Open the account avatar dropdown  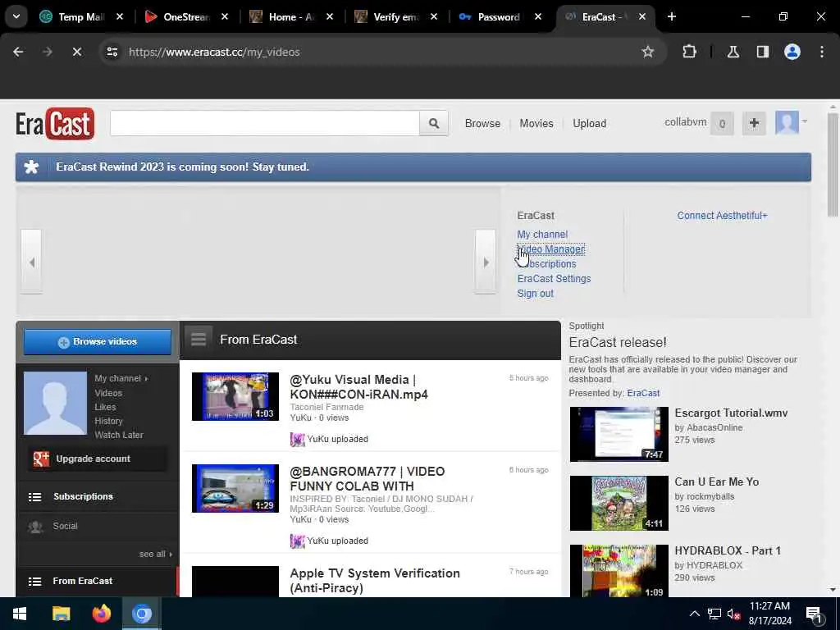tap(791, 123)
